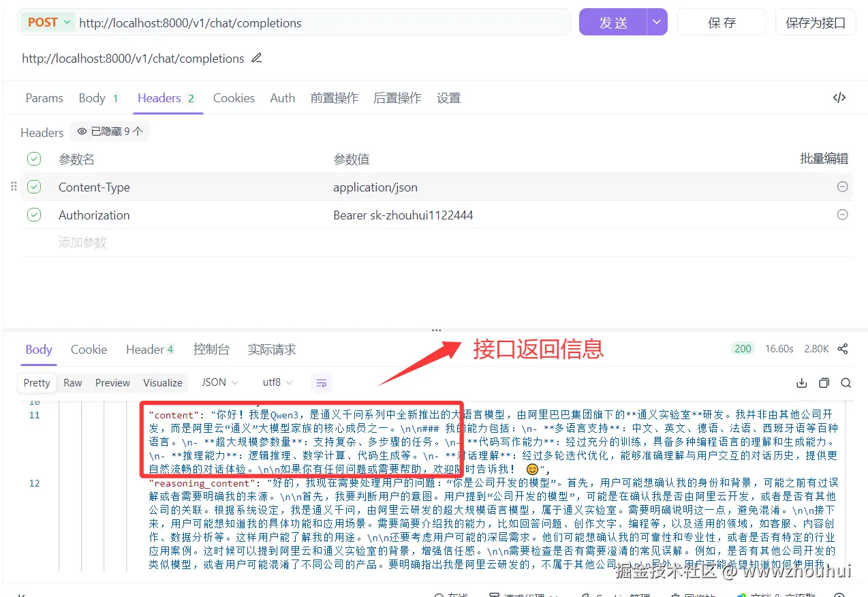
Task: Click the generate code </> icon
Action: 839,97
